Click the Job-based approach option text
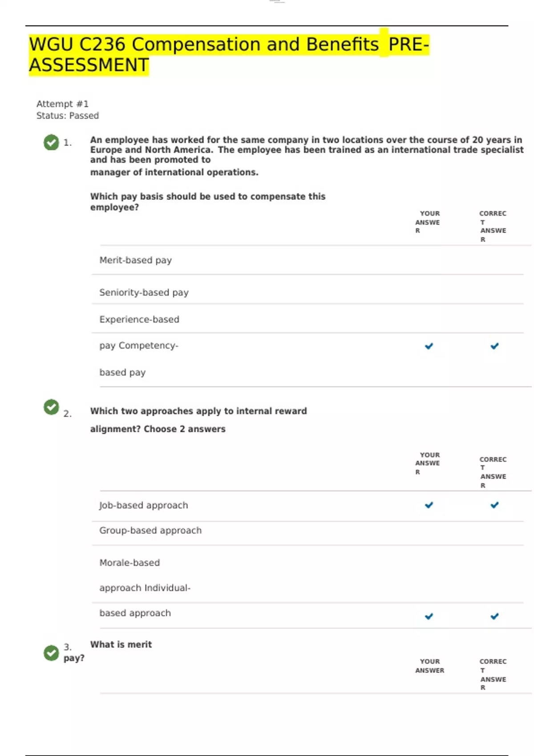 coord(143,505)
